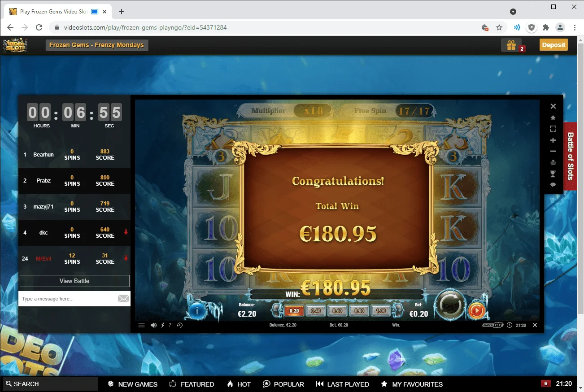Open the Chrome three-dot menu
Screen dimensions: 584x392
[575, 27]
